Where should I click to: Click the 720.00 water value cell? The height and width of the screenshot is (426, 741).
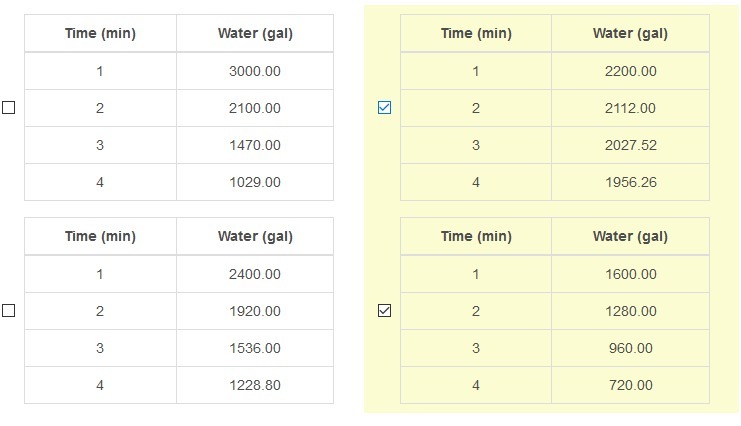pos(630,385)
